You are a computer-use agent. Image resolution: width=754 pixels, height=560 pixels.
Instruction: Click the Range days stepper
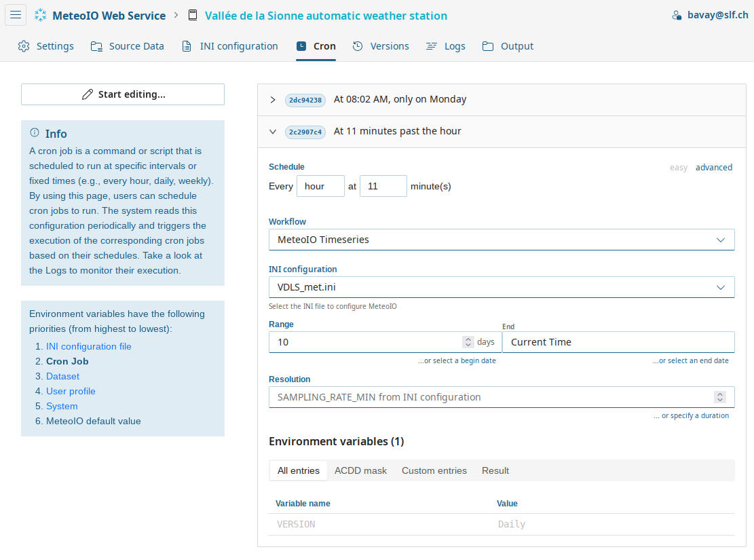click(468, 342)
